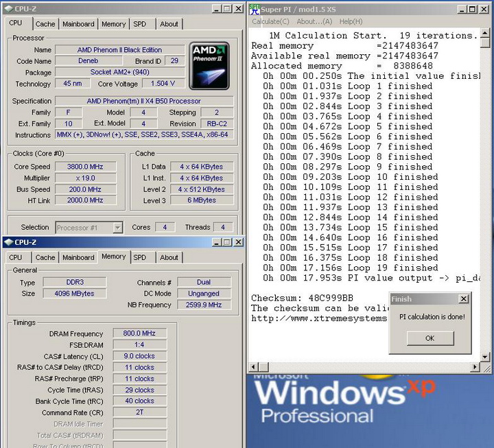The image size is (494, 448).
Task: Click the Bank Cycle Time value 40 clocks
Action: coord(139,401)
